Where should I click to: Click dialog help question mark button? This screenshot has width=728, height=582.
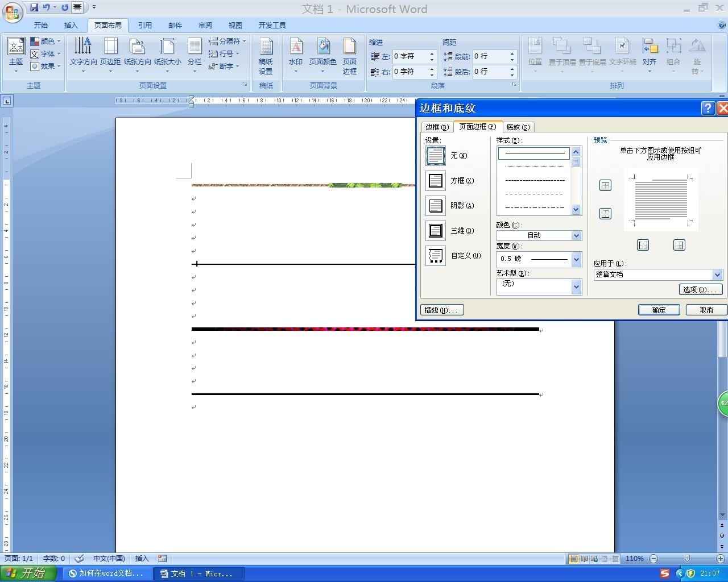708,109
